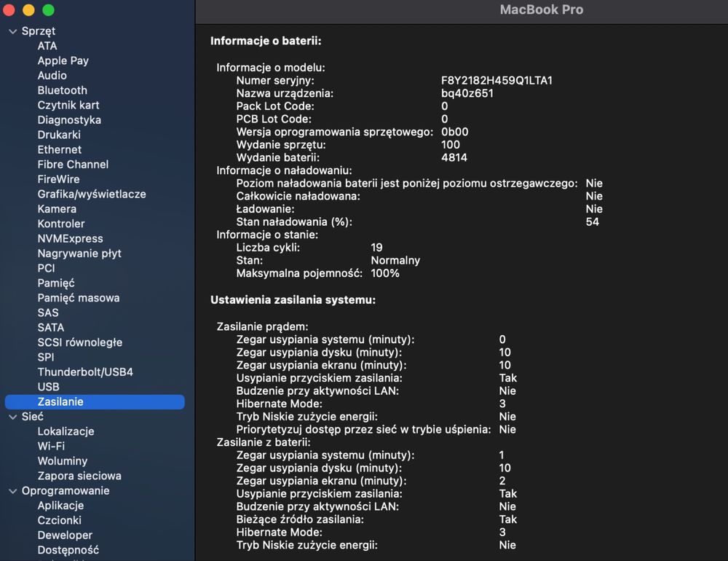This screenshot has height=561, width=728.
Task: Select SCSI równoległe entry
Action: (x=80, y=342)
